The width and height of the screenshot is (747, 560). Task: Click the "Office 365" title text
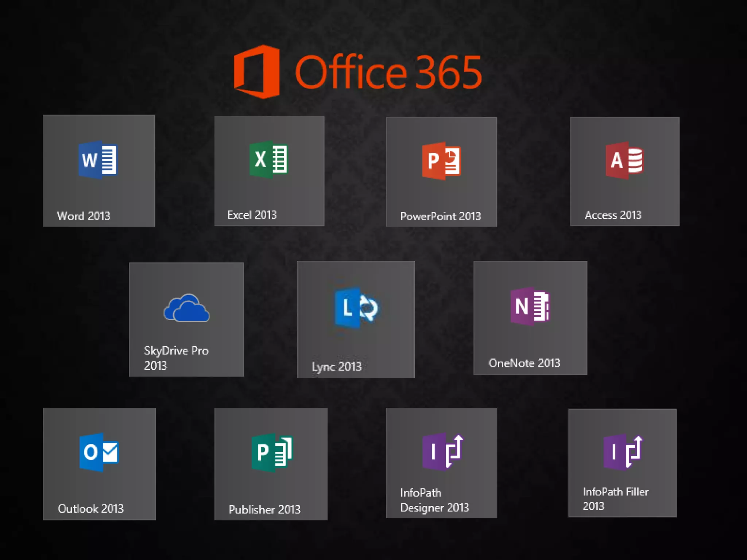[388, 73]
